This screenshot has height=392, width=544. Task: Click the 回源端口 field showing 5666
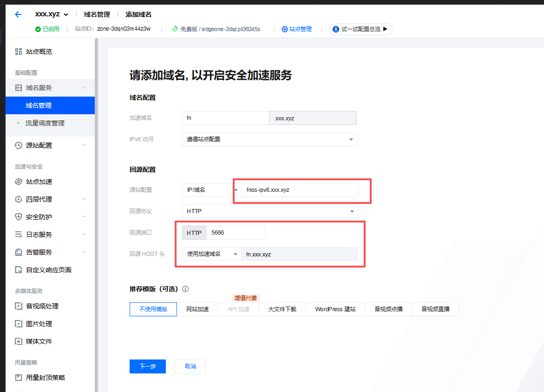(236, 233)
